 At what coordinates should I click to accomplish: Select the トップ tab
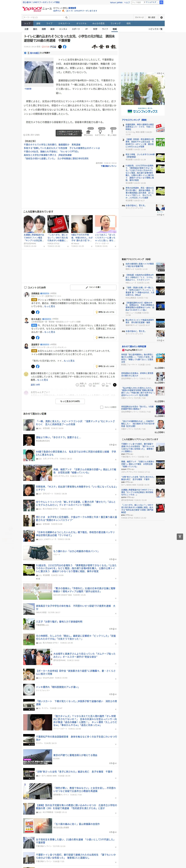27,24
